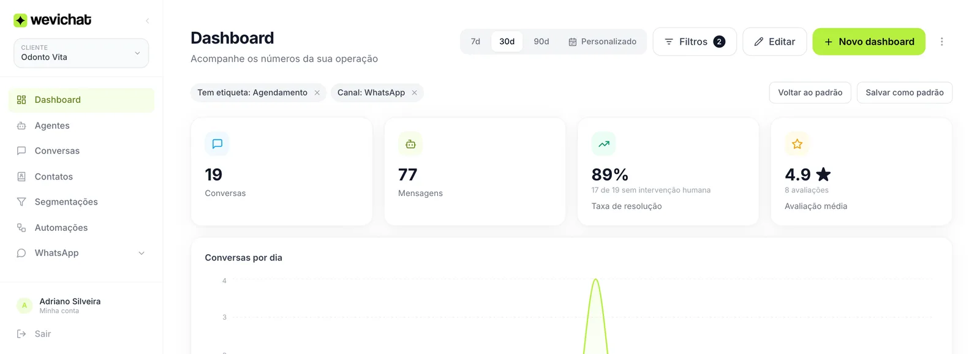
Task: Open the Filtros panel
Action: [695, 42]
